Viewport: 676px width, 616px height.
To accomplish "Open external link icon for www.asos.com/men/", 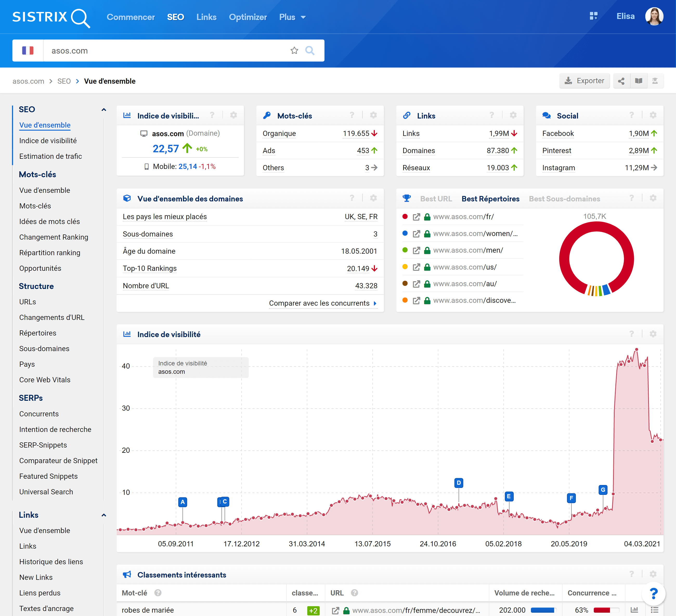I will coord(416,250).
